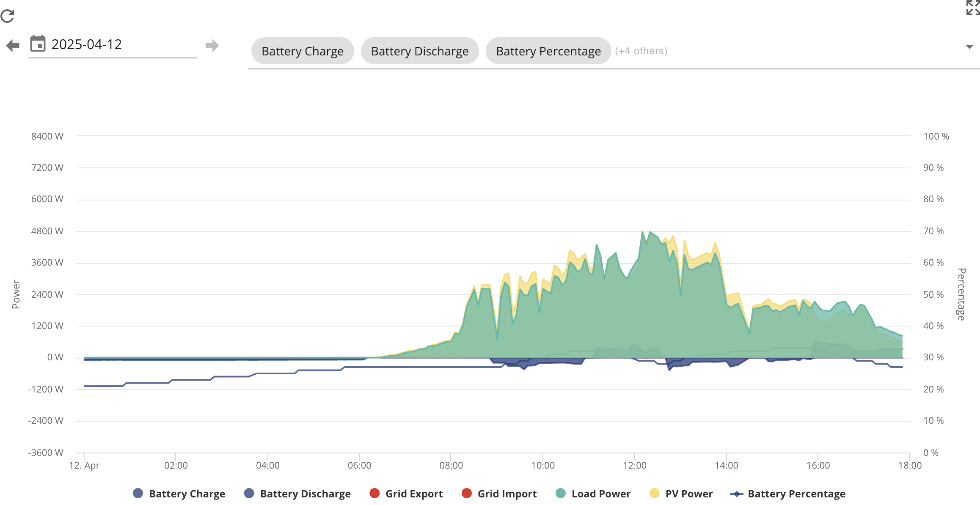The image size is (980, 505).
Task: Click the 06:00 x-axis label
Action: [x=360, y=466]
